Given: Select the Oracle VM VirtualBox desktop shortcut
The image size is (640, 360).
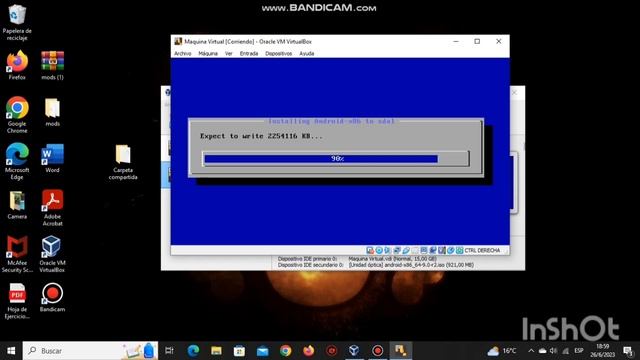Looking at the screenshot, I should (52, 254).
